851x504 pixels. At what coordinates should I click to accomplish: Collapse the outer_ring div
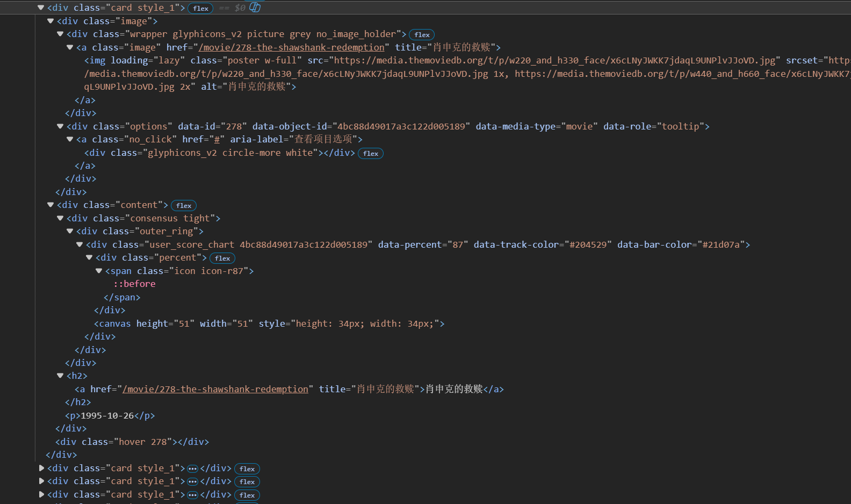pyautogui.click(x=70, y=231)
